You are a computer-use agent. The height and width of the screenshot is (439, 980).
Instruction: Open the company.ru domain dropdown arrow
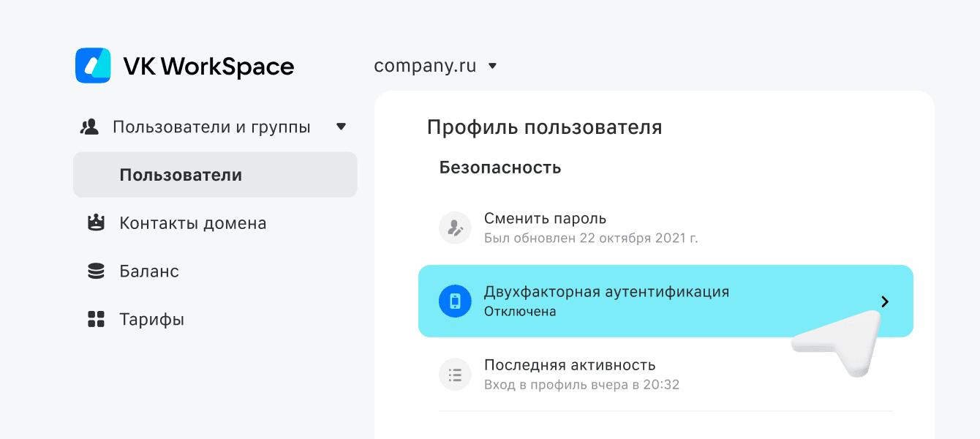492,66
